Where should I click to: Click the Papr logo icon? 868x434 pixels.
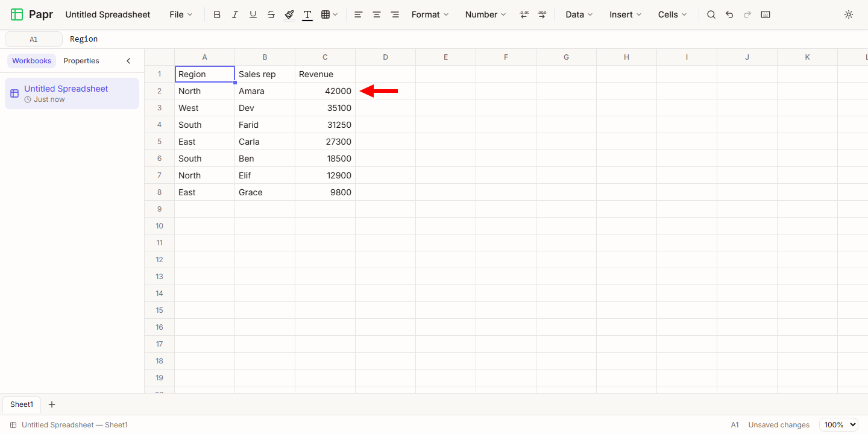[x=17, y=14]
